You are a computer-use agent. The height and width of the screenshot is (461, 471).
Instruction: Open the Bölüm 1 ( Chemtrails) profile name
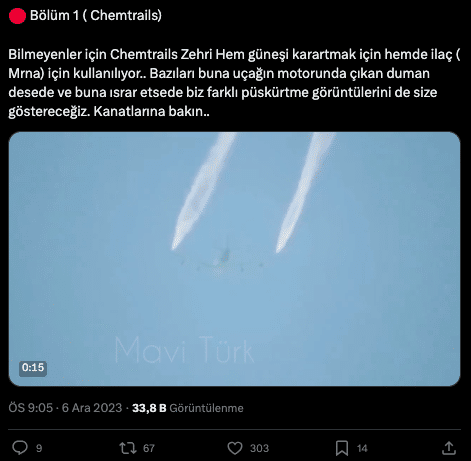[x=96, y=15]
